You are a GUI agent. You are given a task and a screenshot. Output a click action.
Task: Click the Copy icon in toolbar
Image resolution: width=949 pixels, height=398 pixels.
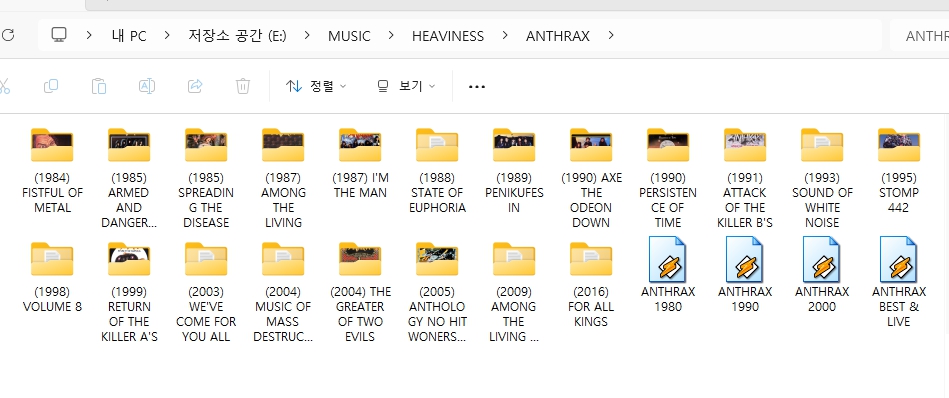click(x=51, y=86)
